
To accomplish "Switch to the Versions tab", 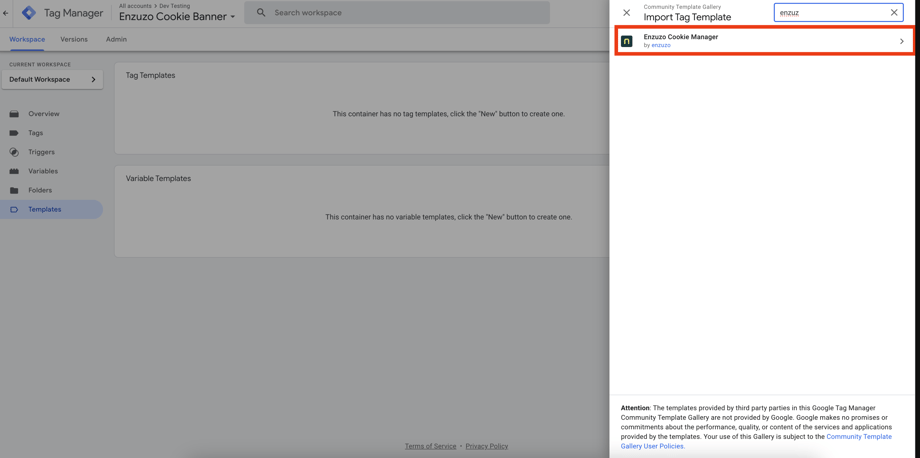I will pyautogui.click(x=74, y=39).
